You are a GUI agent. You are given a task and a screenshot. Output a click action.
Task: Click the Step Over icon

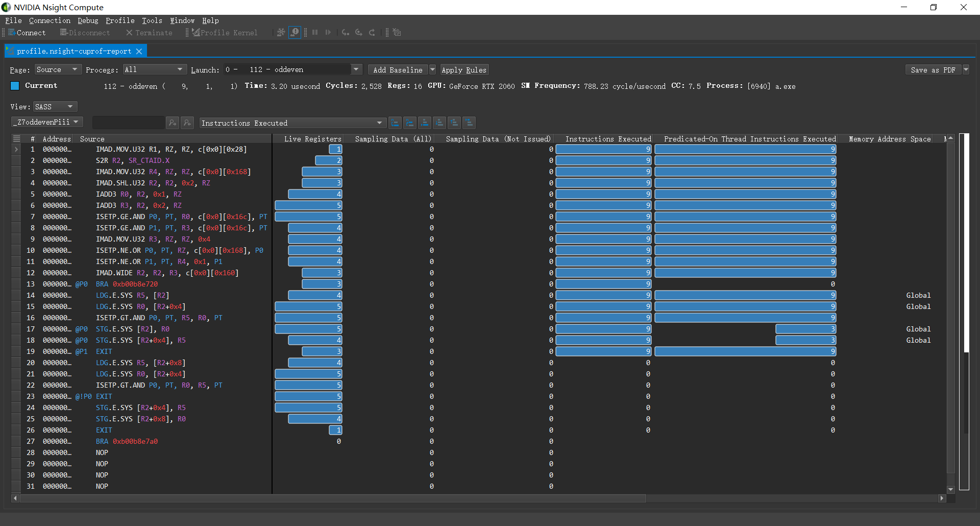tap(359, 32)
